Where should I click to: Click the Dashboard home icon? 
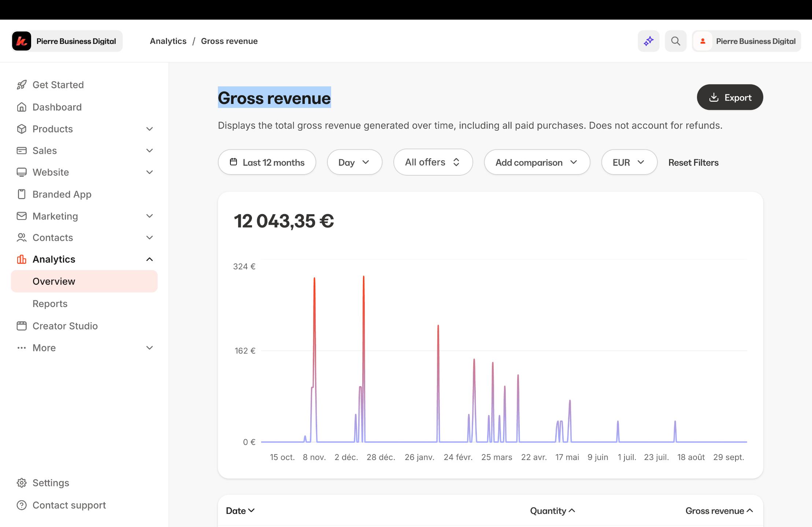point(22,107)
